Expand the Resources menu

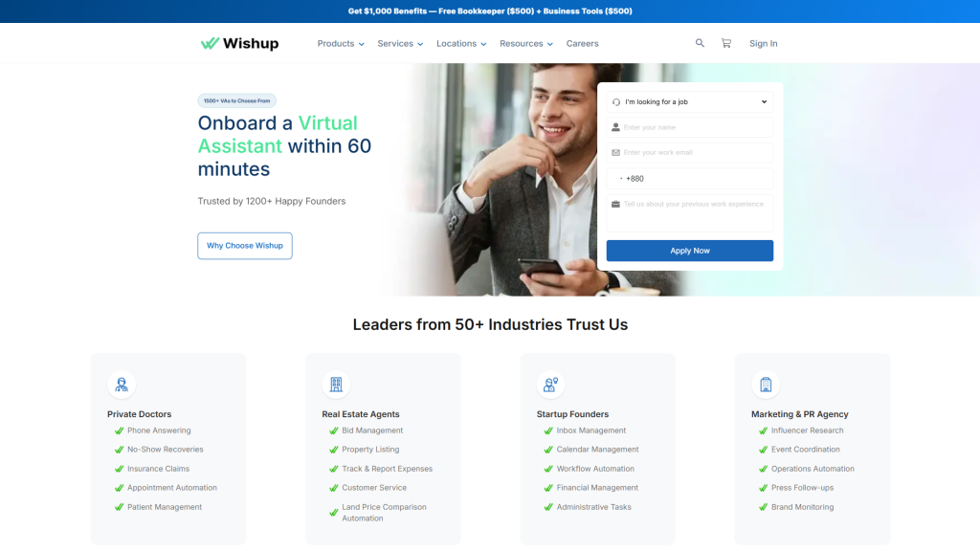coord(526,43)
